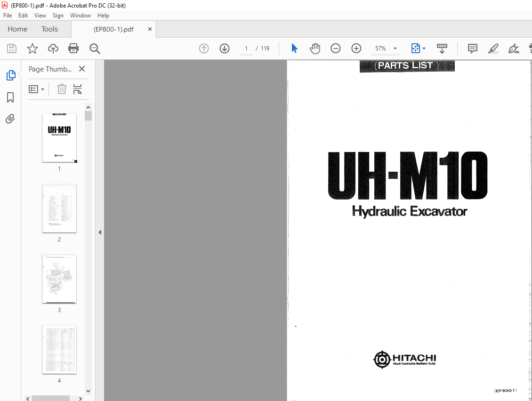Open the Find text magnifier
532x401 pixels.
(95, 48)
